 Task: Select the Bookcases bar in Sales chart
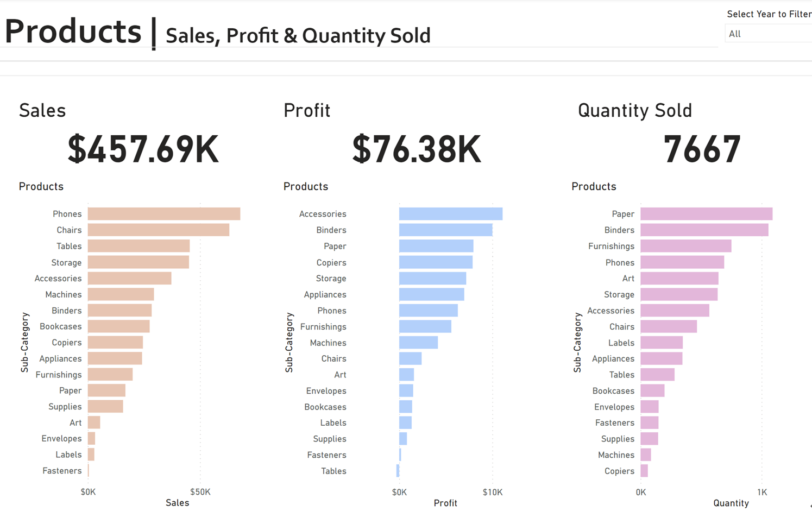point(118,326)
